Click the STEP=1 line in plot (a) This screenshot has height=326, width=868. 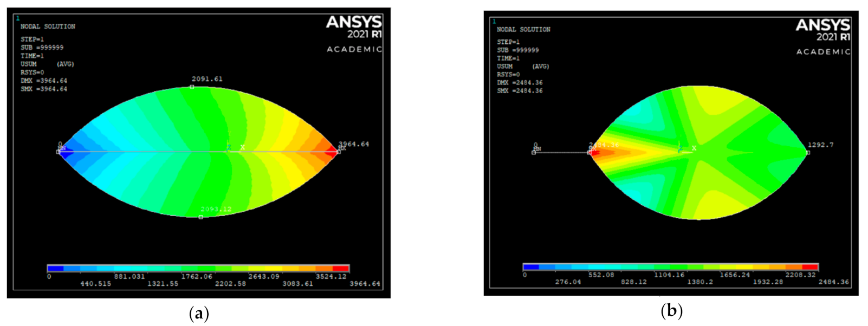[32, 40]
